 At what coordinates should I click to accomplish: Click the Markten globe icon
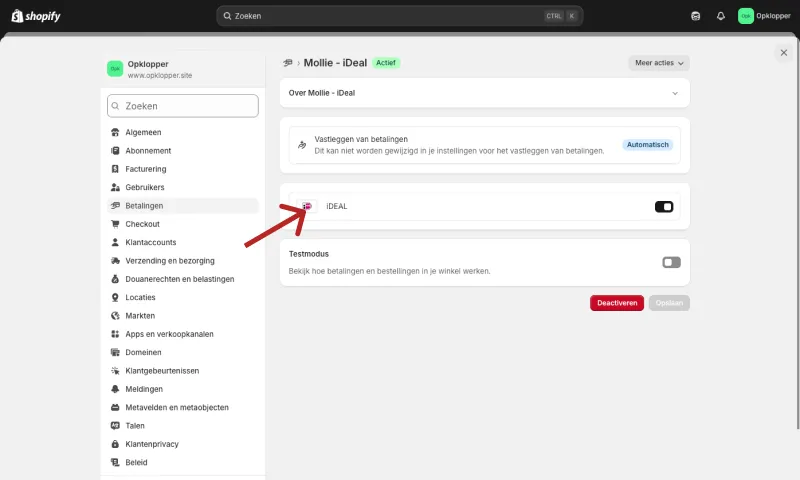pyautogui.click(x=115, y=316)
